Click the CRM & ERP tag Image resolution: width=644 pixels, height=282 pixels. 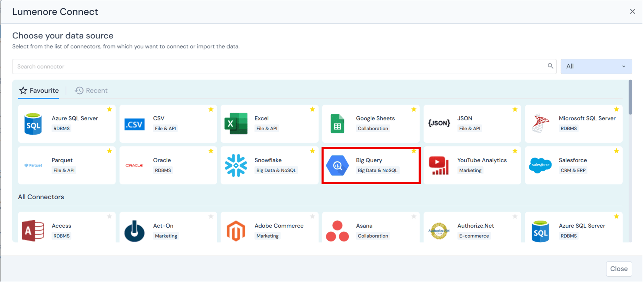pyautogui.click(x=573, y=170)
